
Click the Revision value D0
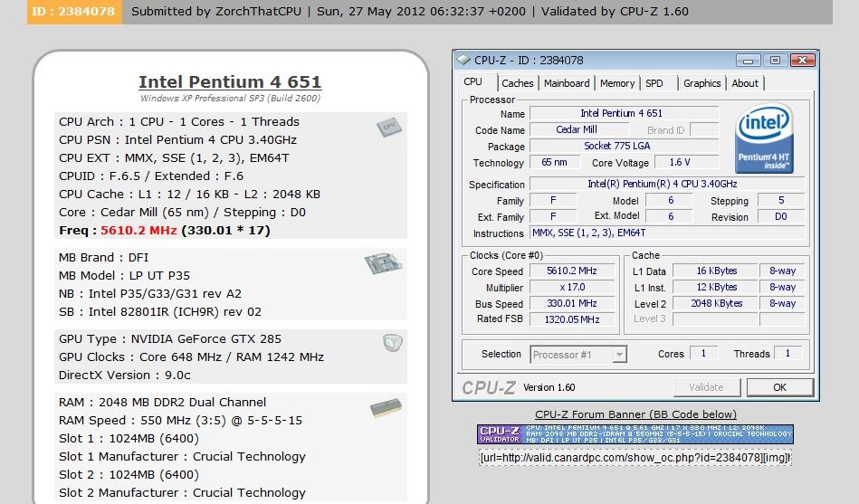click(x=780, y=216)
